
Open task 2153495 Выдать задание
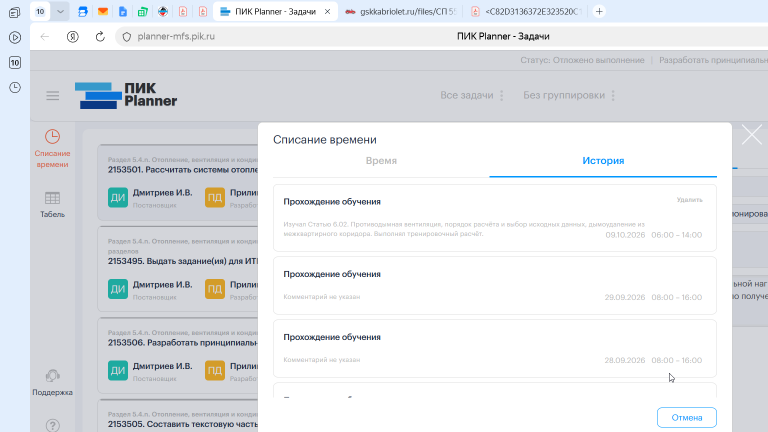[x=183, y=262]
